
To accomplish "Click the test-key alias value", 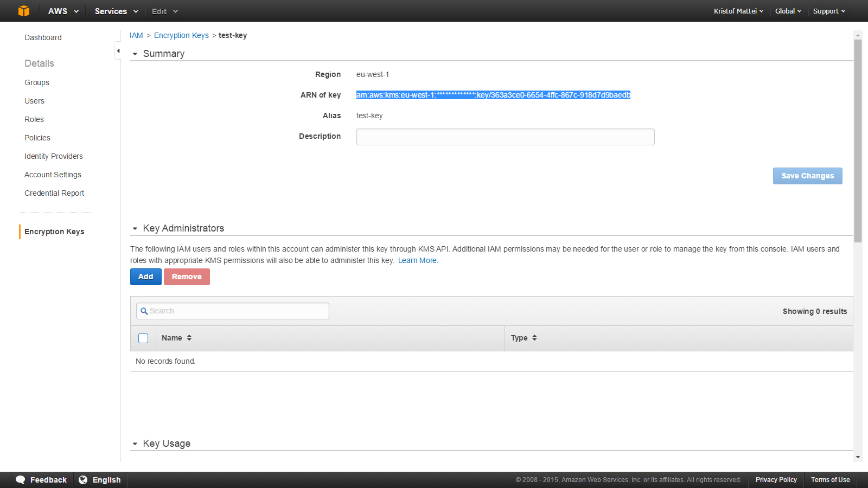I will click(x=369, y=115).
